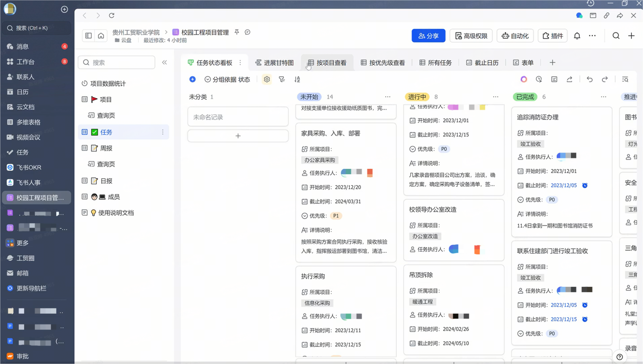Open 分组依据 状态 grouping dropdown
This screenshot has width=643, height=364.
click(227, 79)
